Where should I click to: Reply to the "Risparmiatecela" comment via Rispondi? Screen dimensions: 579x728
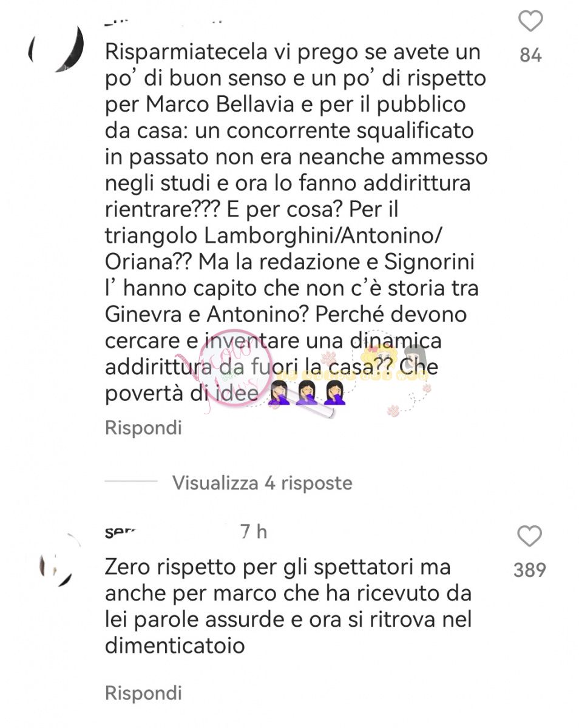(143, 428)
